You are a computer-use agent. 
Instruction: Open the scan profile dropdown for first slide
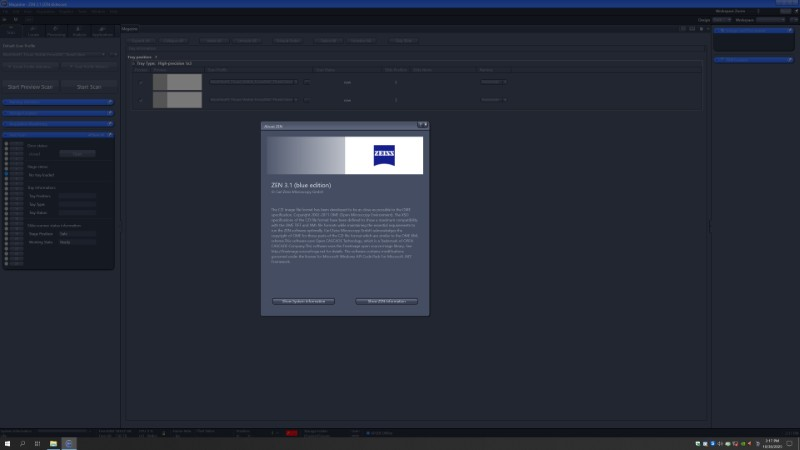[x=295, y=82]
